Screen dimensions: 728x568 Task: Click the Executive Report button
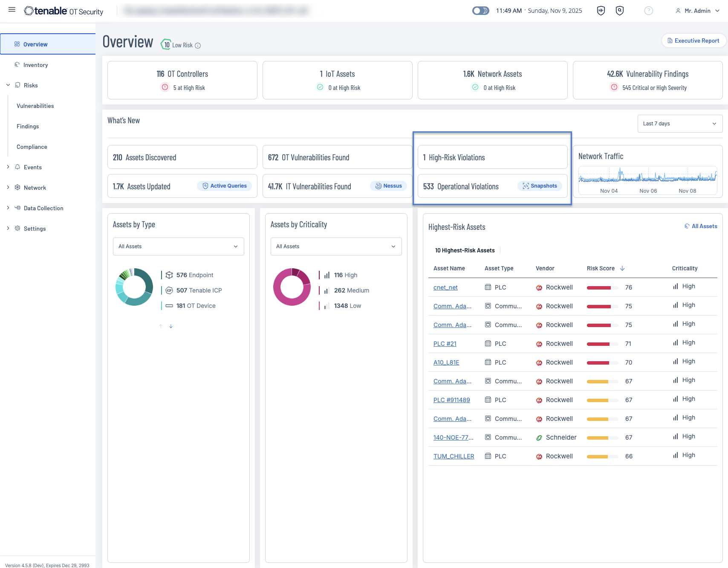point(693,41)
